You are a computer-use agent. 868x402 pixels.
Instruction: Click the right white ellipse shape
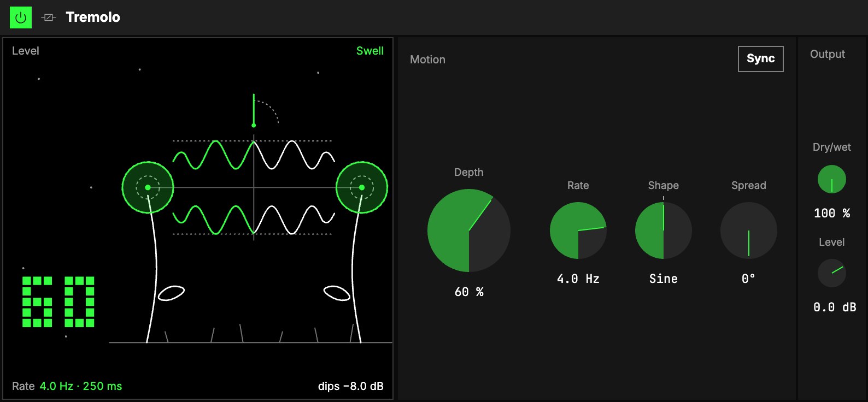(x=337, y=293)
